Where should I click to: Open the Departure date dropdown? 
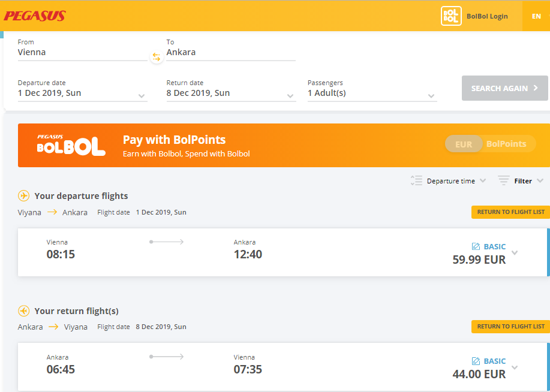[x=82, y=93]
